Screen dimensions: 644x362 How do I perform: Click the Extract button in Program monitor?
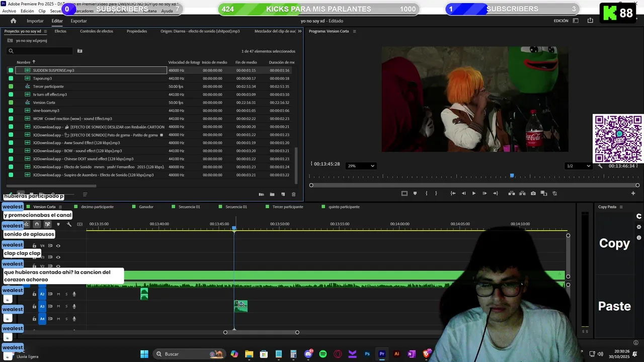pos(522,193)
